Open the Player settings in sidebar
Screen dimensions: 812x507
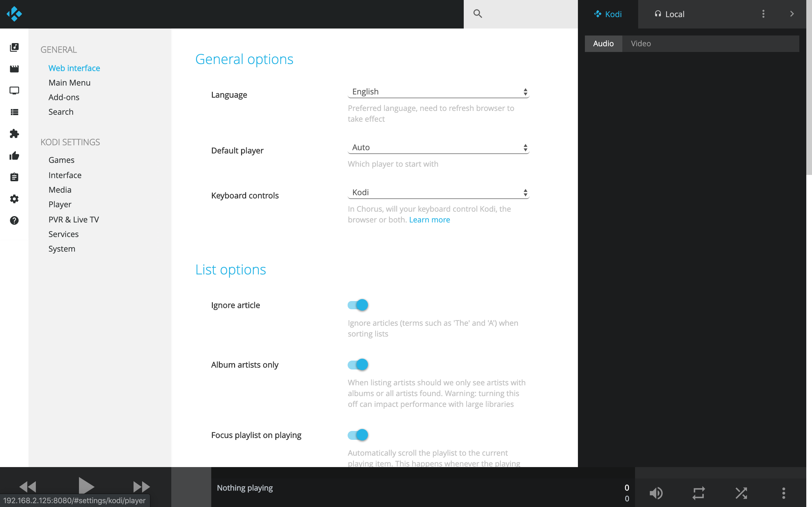60,204
